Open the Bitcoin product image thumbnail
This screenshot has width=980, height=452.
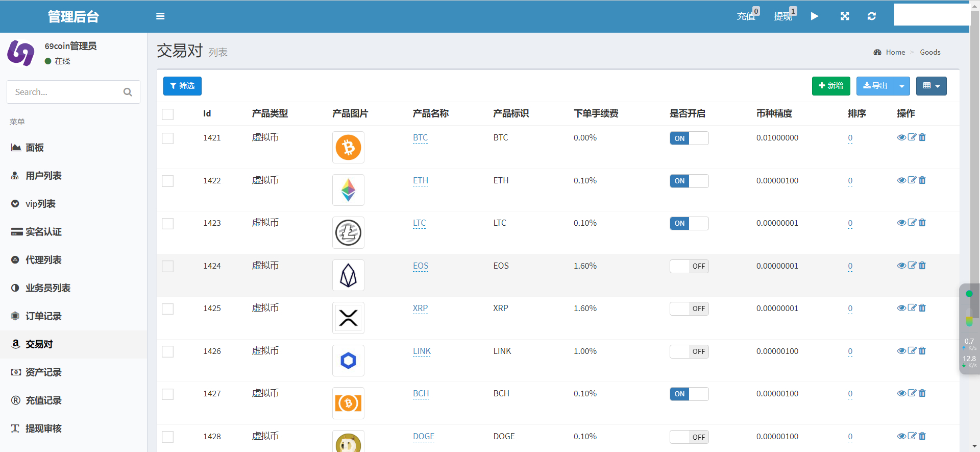tap(348, 148)
